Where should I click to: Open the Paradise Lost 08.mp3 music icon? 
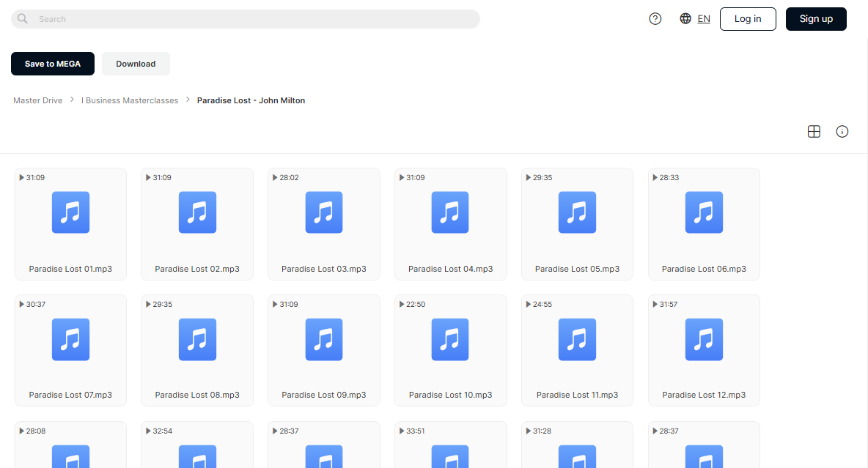tap(198, 340)
